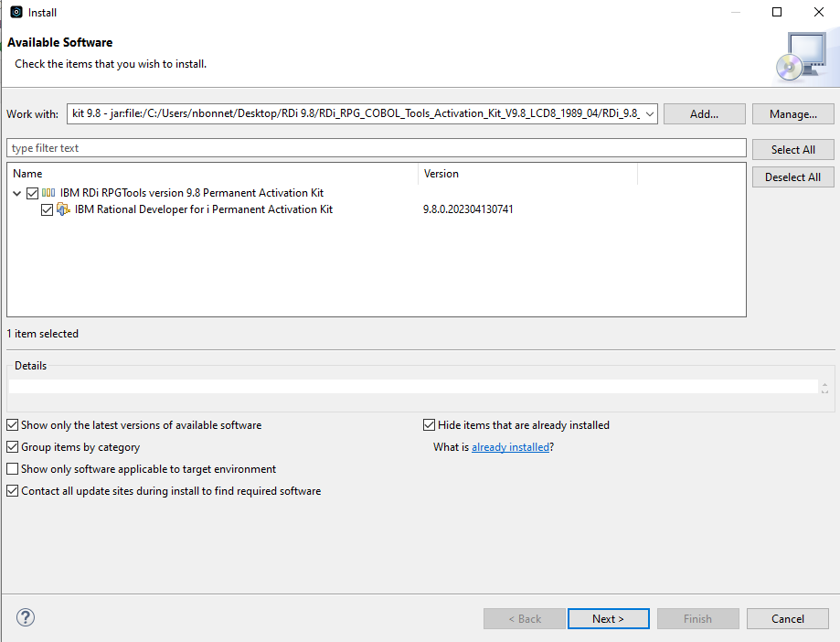Image resolution: width=840 pixels, height=642 pixels.
Task: Focus the type filter text field
Action: [376, 148]
